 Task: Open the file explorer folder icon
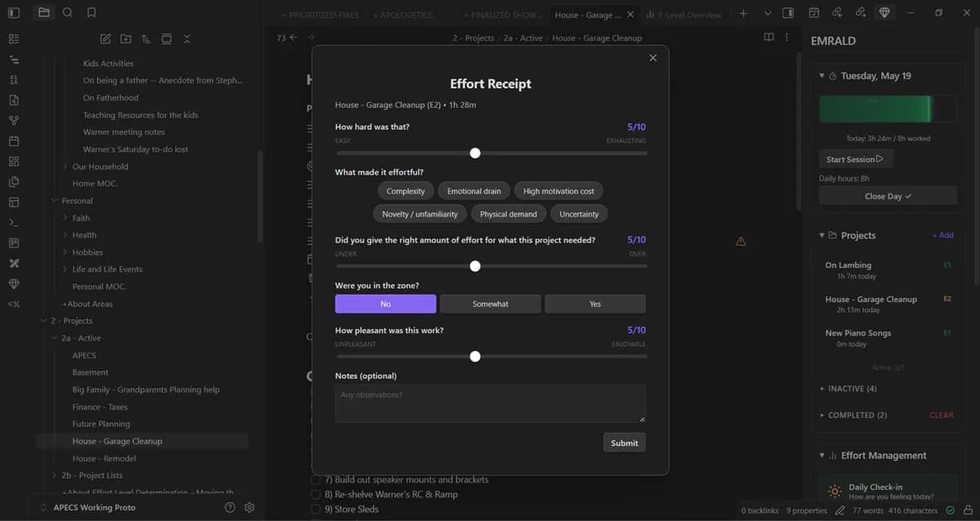(x=44, y=13)
